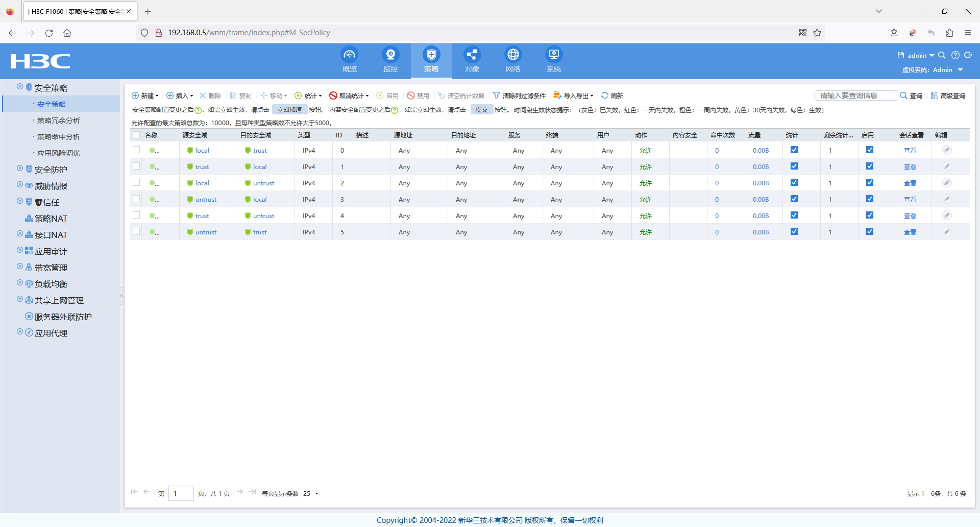Open the 系统 system icon
This screenshot has width=980, height=527.
point(554,55)
